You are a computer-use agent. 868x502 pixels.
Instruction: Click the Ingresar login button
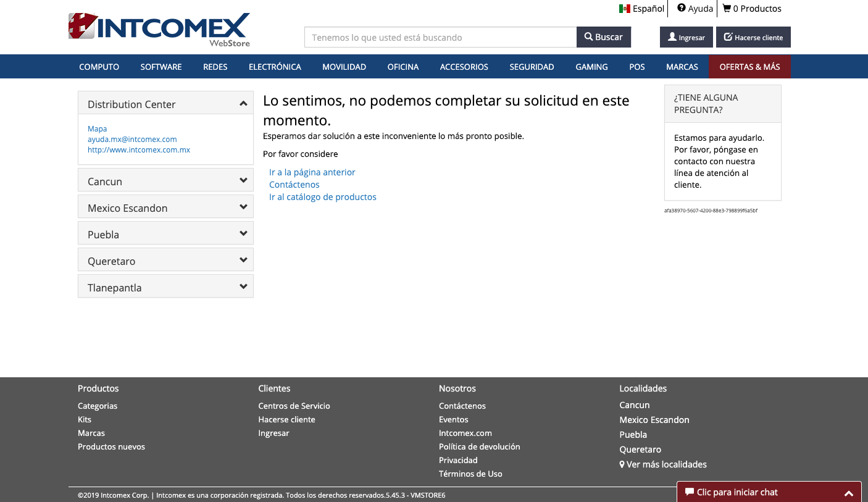tap(686, 37)
